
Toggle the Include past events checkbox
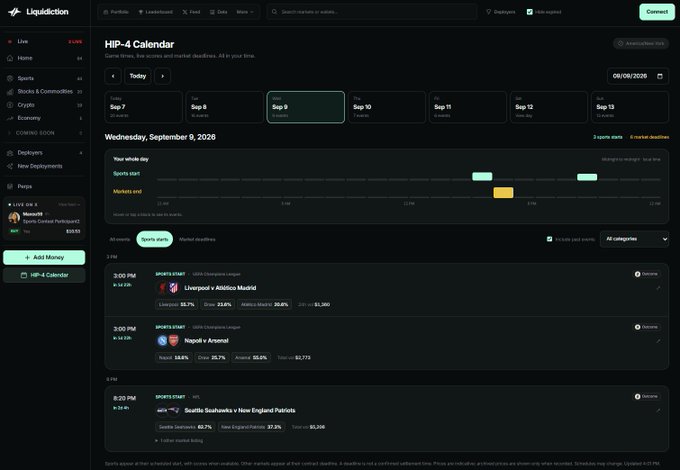549,239
